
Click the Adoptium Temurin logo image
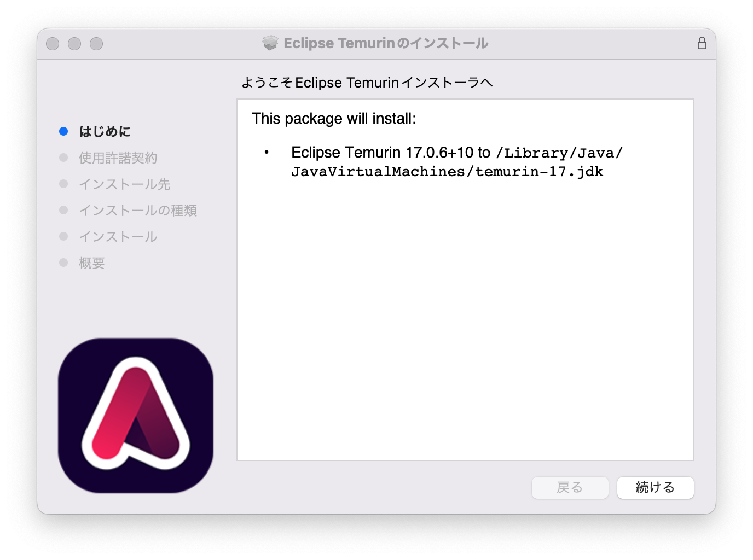pyautogui.click(x=136, y=416)
